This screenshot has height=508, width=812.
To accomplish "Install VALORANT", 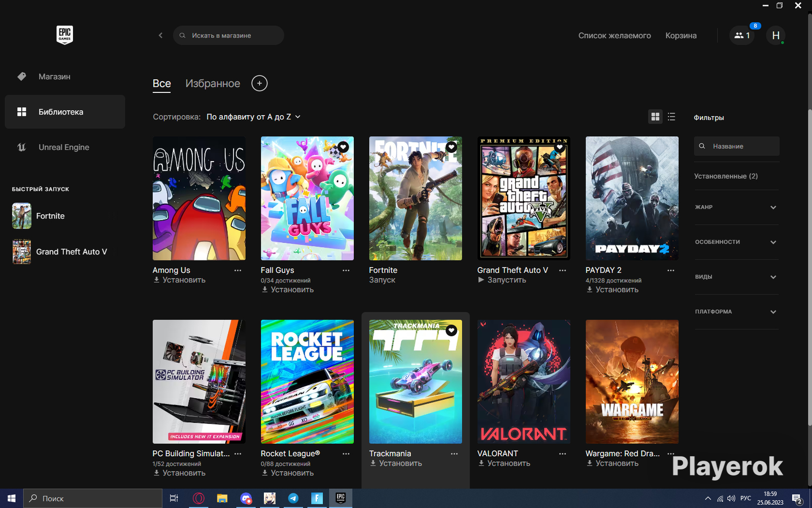I will [x=504, y=463].
